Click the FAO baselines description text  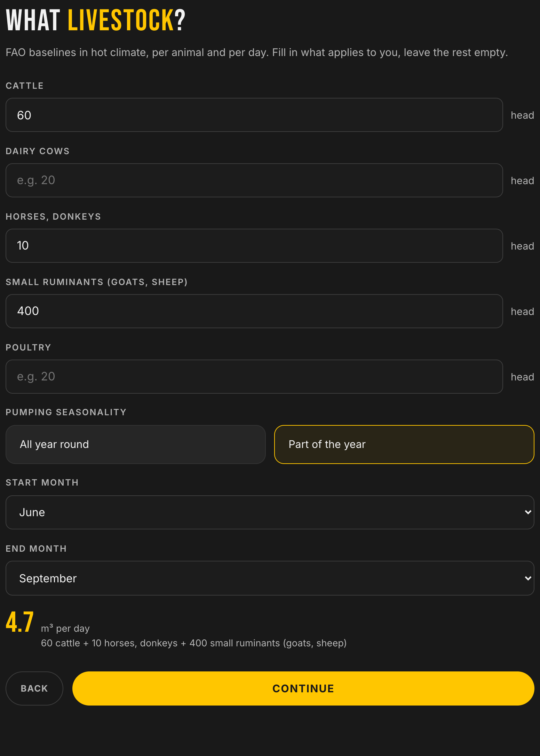pyautogui.click(x=257, y=53)
